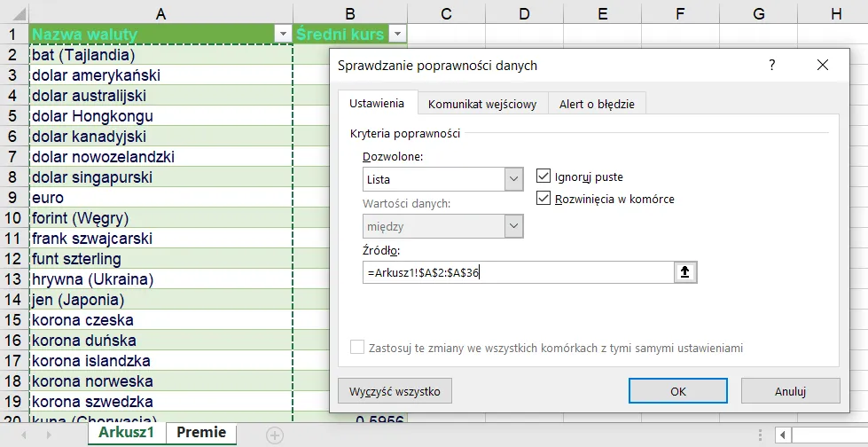Click cell 'dolar singapurski'
This screenshot has width=868, height=447.
pyautogui.click(x=160, y=177)
